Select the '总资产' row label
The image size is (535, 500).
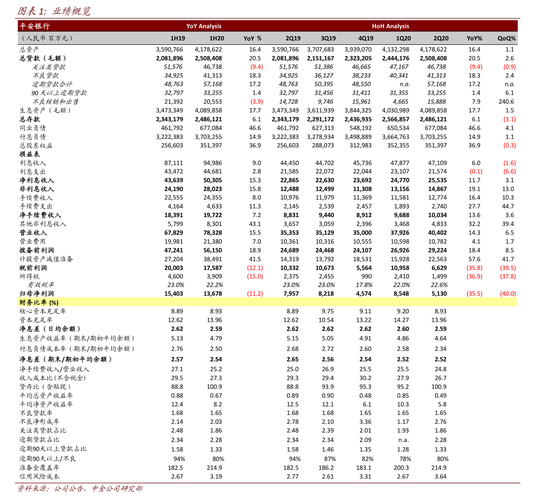pos(29,49)
